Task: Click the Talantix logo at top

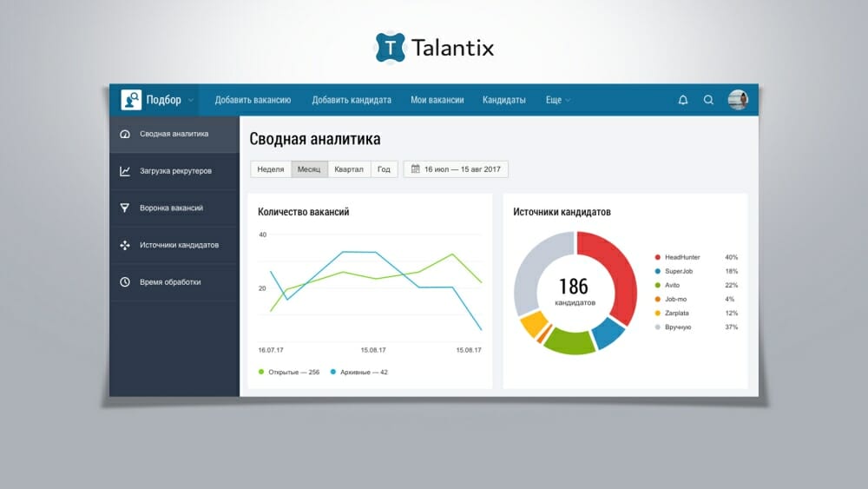Action: [x=435, y=48]
